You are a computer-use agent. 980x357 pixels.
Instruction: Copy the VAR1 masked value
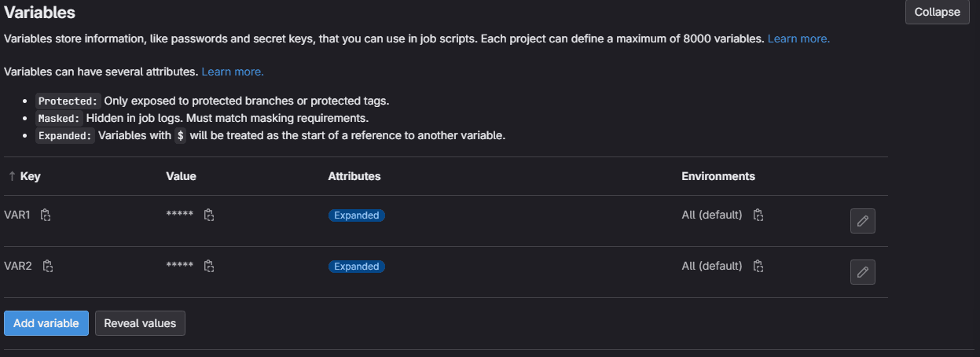(x=209, y=215)
